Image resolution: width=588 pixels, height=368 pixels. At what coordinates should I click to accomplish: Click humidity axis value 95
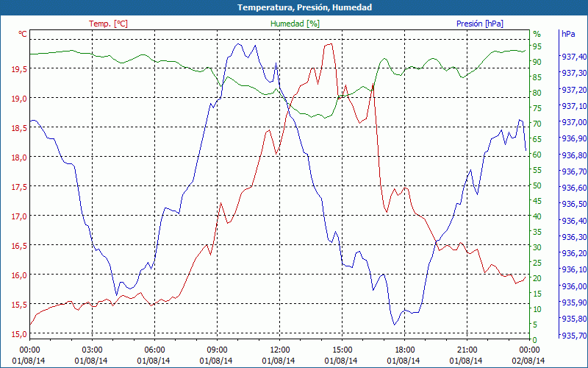[x=537, y=46]
